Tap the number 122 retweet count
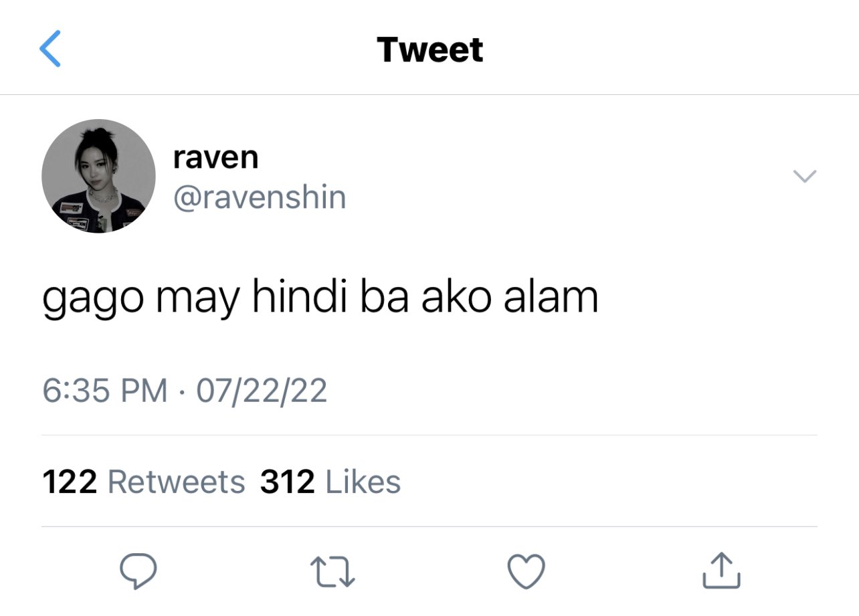Screen dimensions: 859x616 (70, 482)
